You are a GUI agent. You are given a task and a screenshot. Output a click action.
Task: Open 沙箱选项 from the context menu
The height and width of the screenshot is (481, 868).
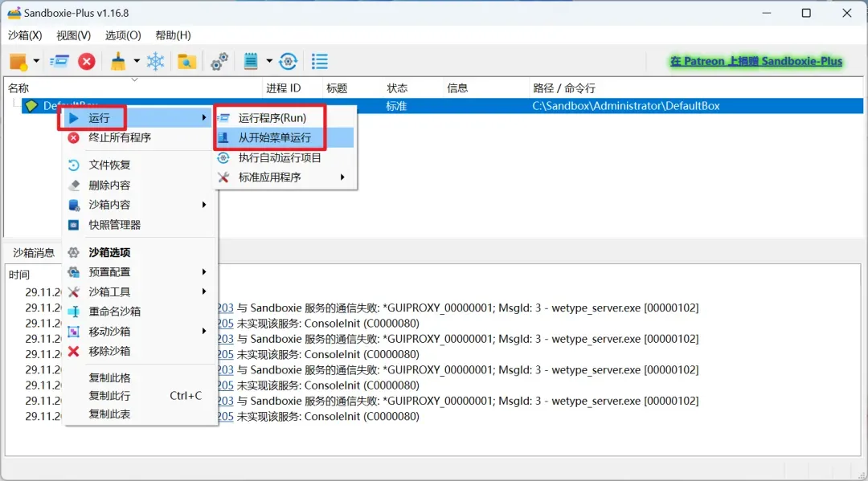138,252
